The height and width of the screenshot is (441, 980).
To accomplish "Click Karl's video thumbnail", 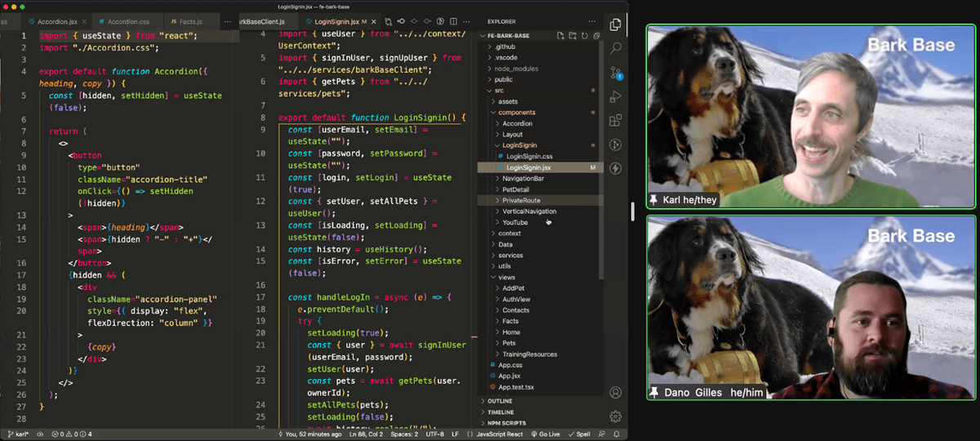I will (811, 116).
